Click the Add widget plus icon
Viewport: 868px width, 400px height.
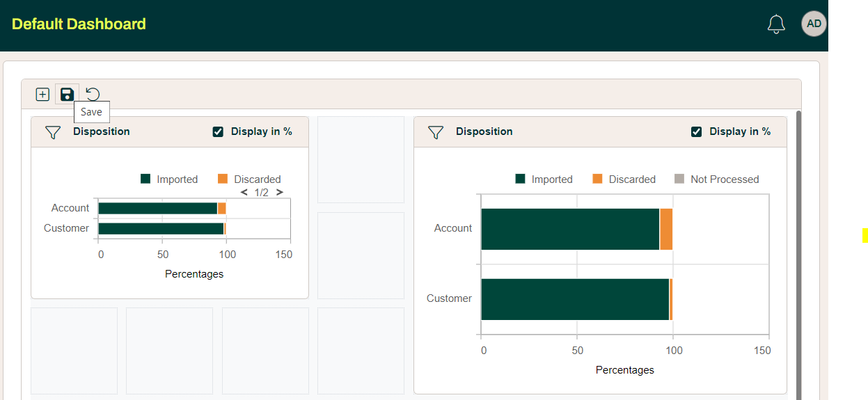pos(42,95)
